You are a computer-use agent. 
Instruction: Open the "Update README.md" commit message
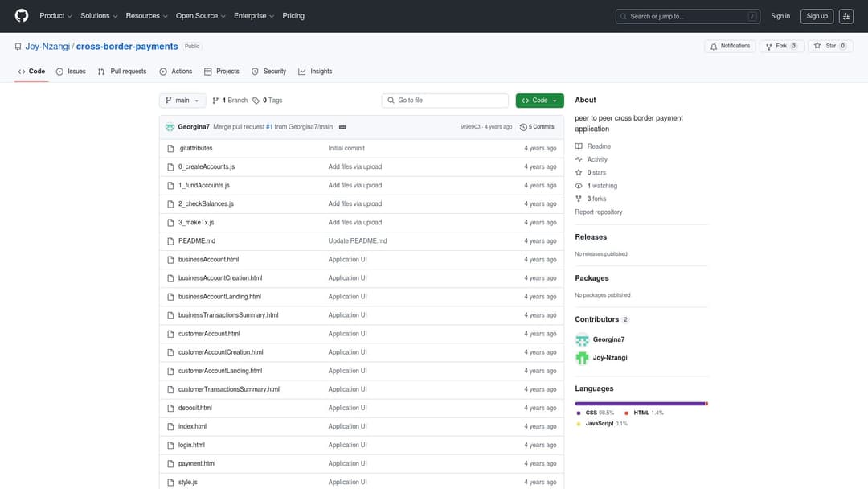click(x=358, y=241)
